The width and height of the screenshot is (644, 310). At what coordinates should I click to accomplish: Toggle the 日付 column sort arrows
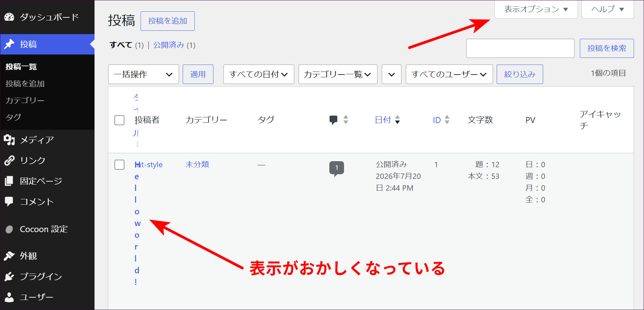(x=397, y=120)
